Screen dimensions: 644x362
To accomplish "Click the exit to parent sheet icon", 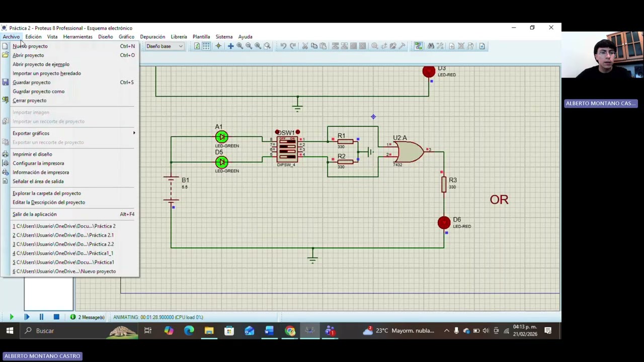I will pos(470,46).
